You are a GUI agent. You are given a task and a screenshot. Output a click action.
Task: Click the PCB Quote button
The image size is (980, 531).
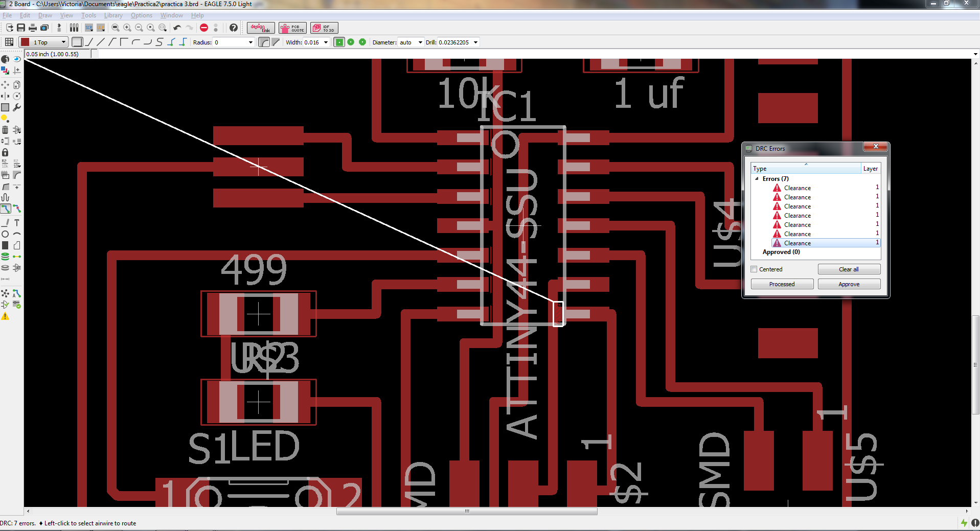click(x=292, y=28)
